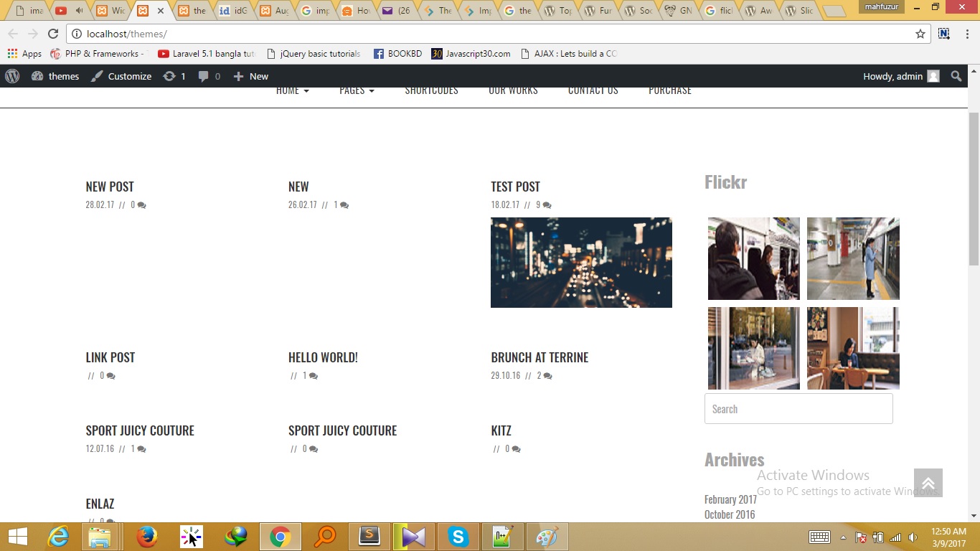Click comments icon under HELLO WORLD!
980x551 pixels.
pyautogui.click(x=313, y=376)
